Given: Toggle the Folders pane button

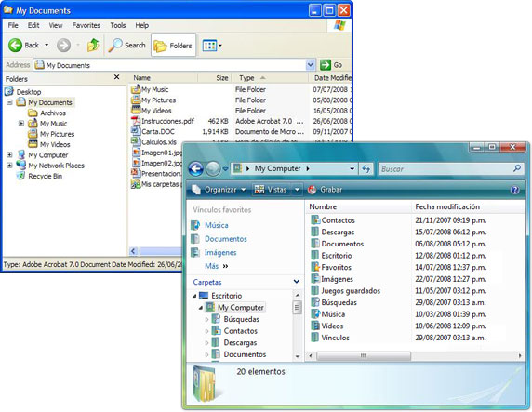Looking at the screenshot, I should [173, 46].
